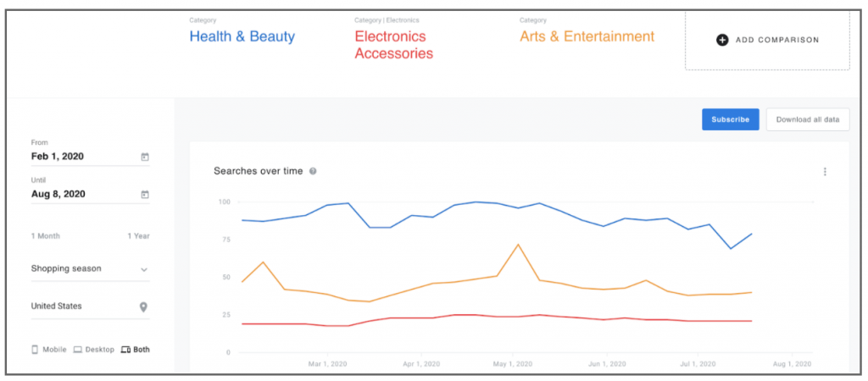
Task: Select the Both devices filter
Action: tap(135, 349)
